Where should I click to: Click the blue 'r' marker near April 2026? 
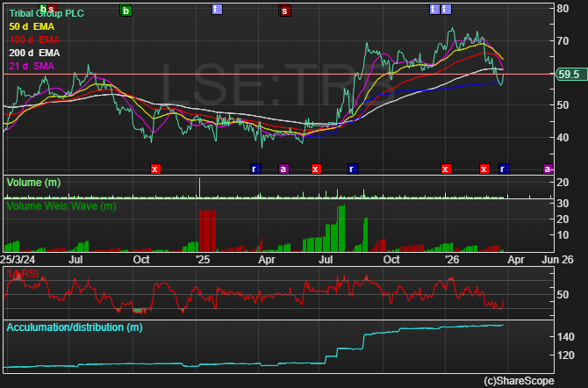504,169
